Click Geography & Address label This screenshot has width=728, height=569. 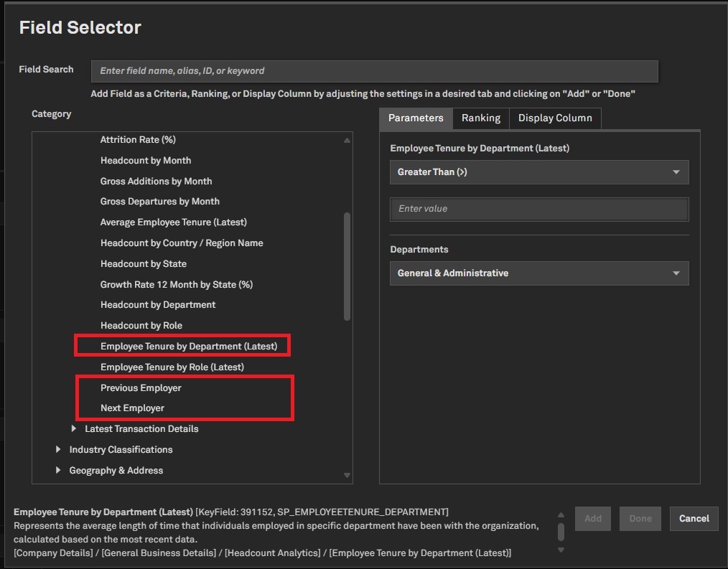click(116, 471)
